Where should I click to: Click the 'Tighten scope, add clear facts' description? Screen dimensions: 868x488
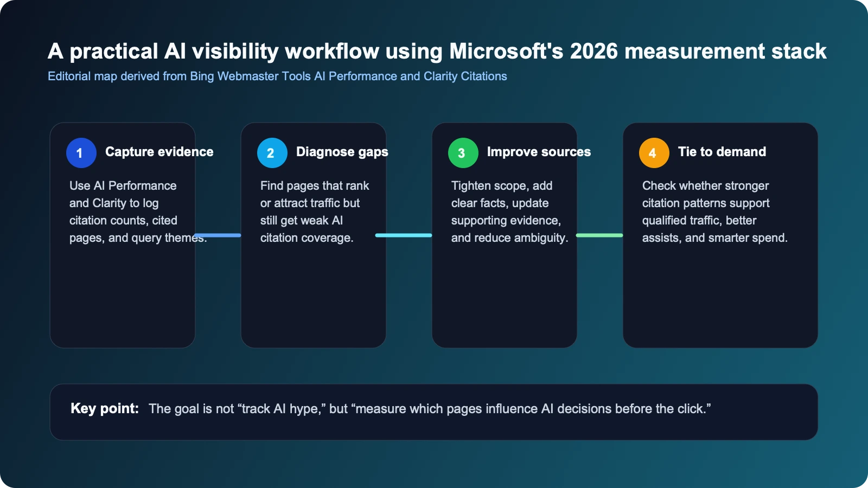click(x=509, y=212)
